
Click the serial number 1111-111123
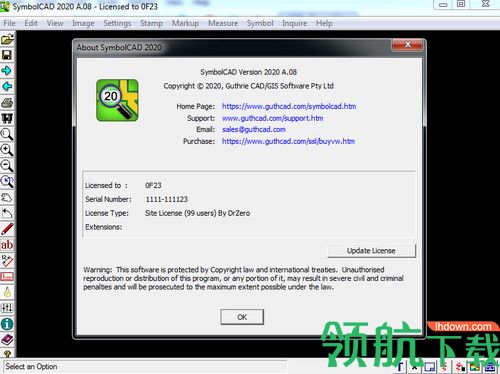point(167,199)
